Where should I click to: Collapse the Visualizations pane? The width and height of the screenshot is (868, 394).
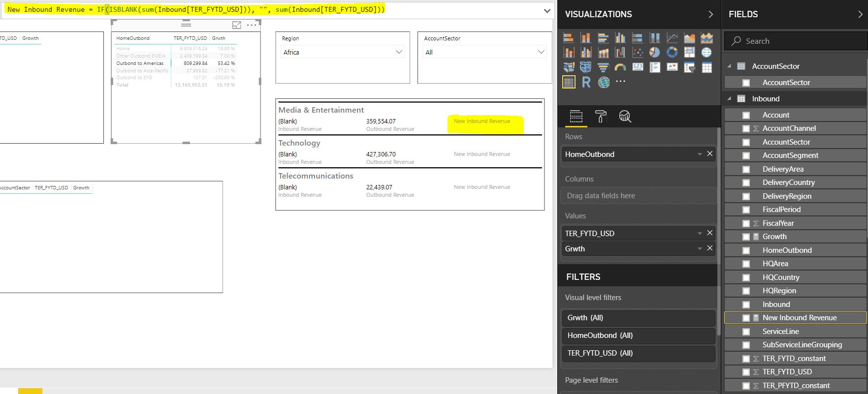coord(710,14)
